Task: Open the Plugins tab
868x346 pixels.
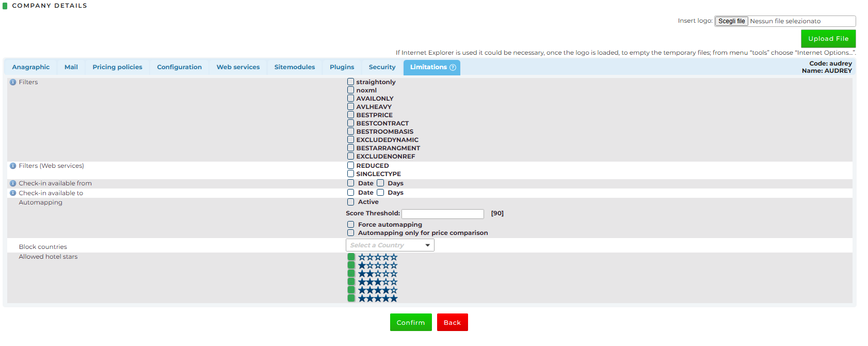Action: (x=342, y=67)
